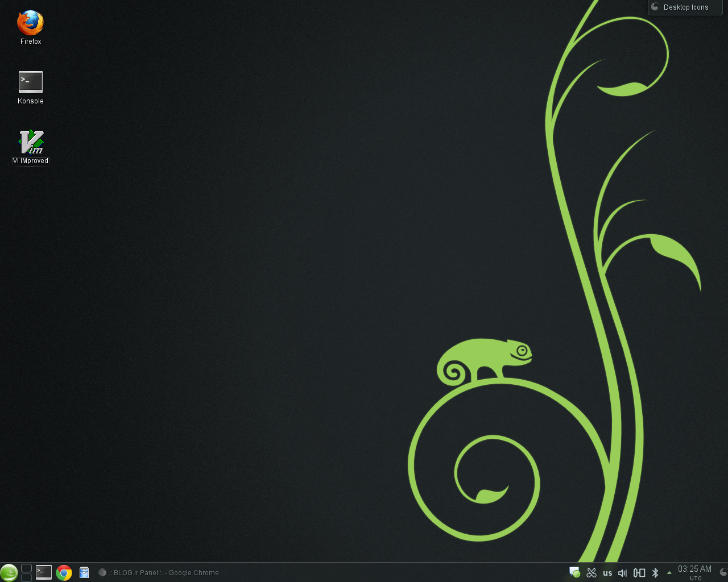This screenshot has width=728, height=582.
Task: Open the openSUSE application launcher menu
Action: [9, 572]
